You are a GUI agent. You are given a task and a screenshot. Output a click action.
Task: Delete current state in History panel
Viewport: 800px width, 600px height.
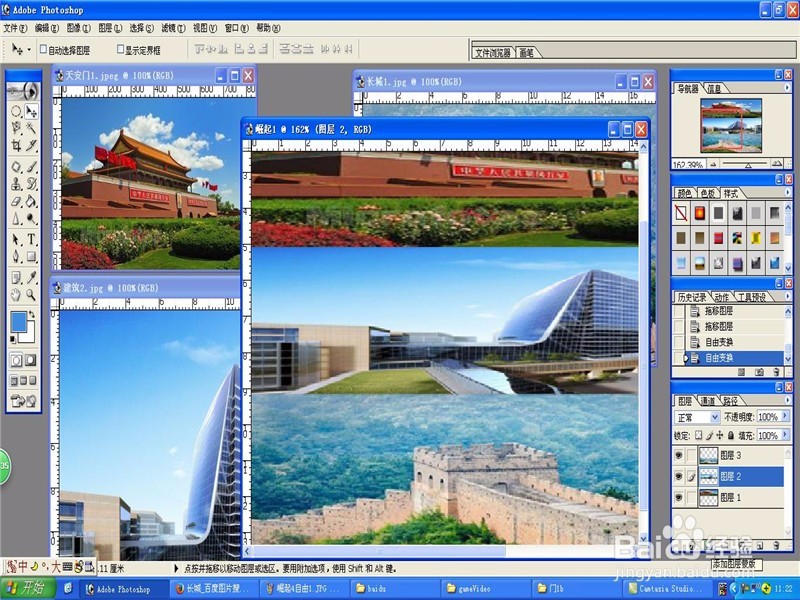[777, 372]
